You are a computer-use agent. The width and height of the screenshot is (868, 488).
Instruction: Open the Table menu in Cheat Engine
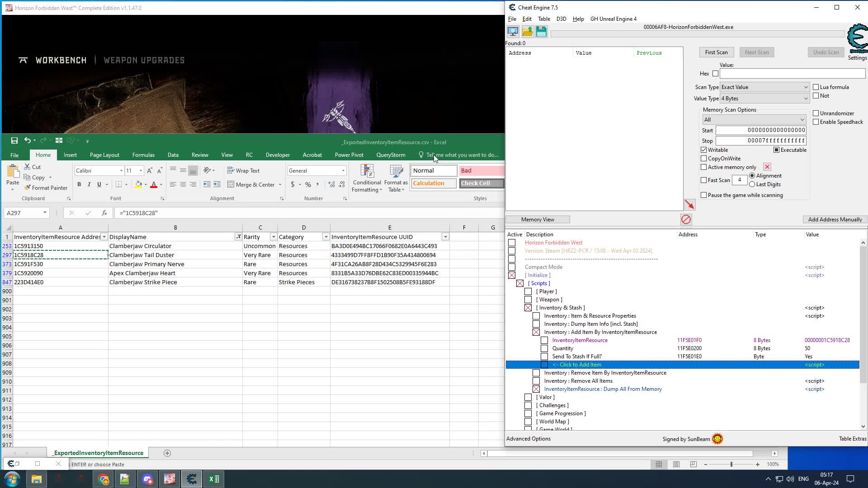[543, 19]
